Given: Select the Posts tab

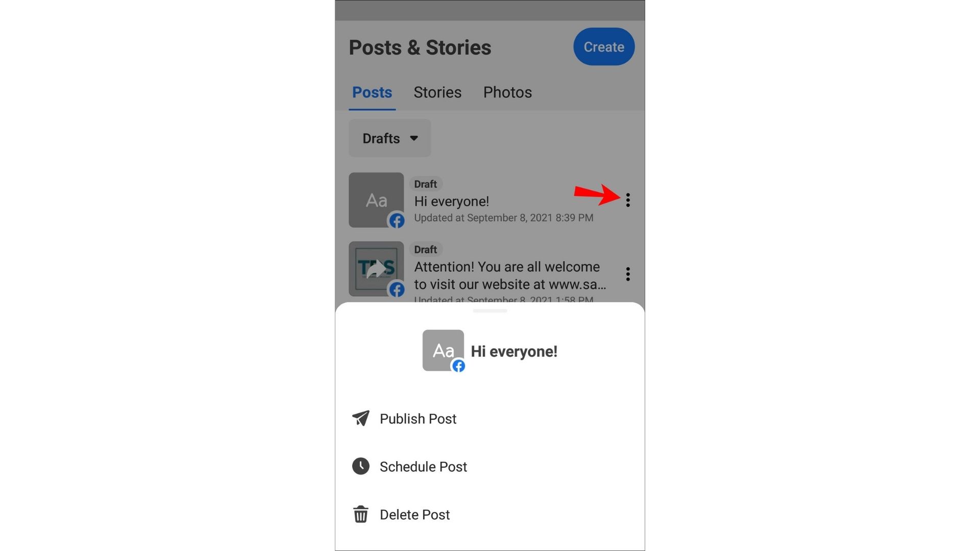Looking at the screenshot, I should pos(372,92).
